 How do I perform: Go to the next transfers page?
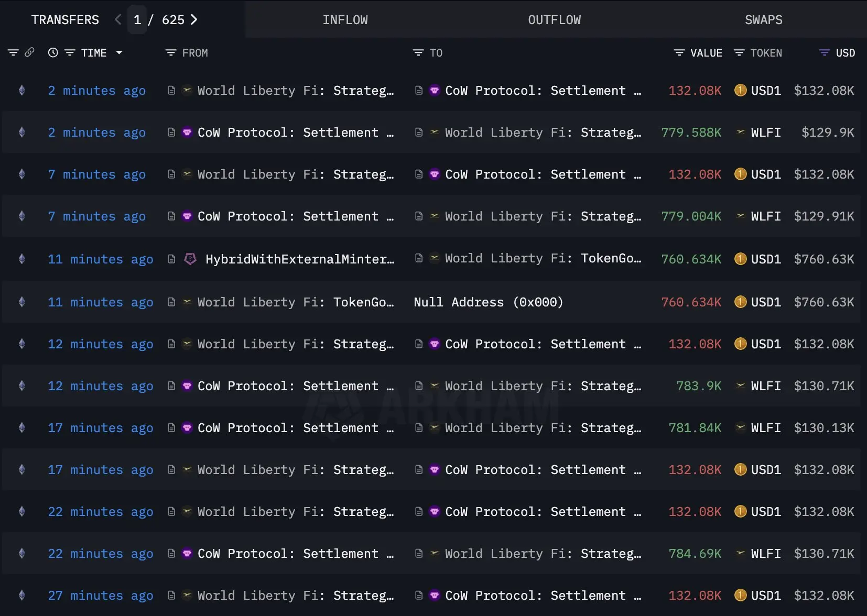click(x=194, y=20)
